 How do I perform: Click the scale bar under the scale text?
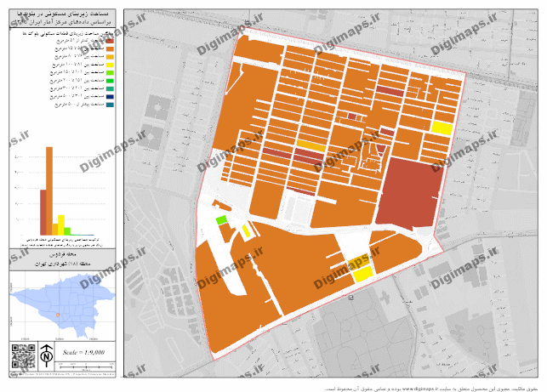point(84,366)
